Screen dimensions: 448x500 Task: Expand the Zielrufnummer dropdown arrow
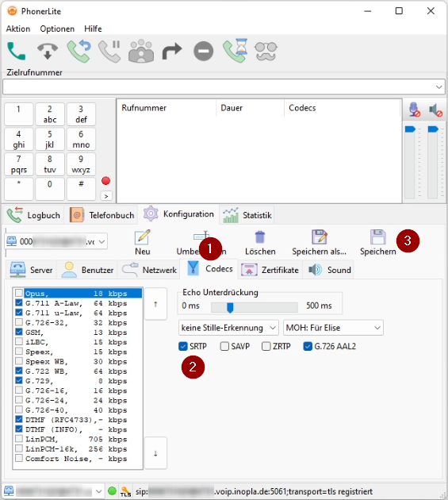(438, 87)
